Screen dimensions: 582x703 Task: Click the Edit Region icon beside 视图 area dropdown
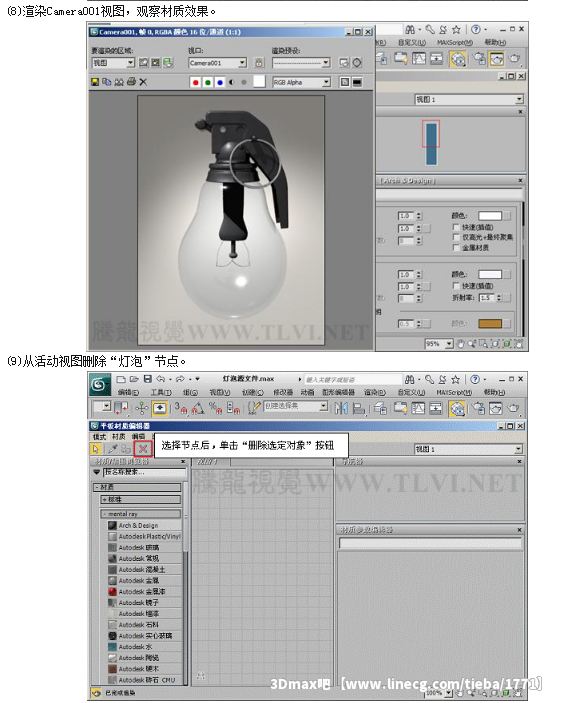tap(143, 63)
